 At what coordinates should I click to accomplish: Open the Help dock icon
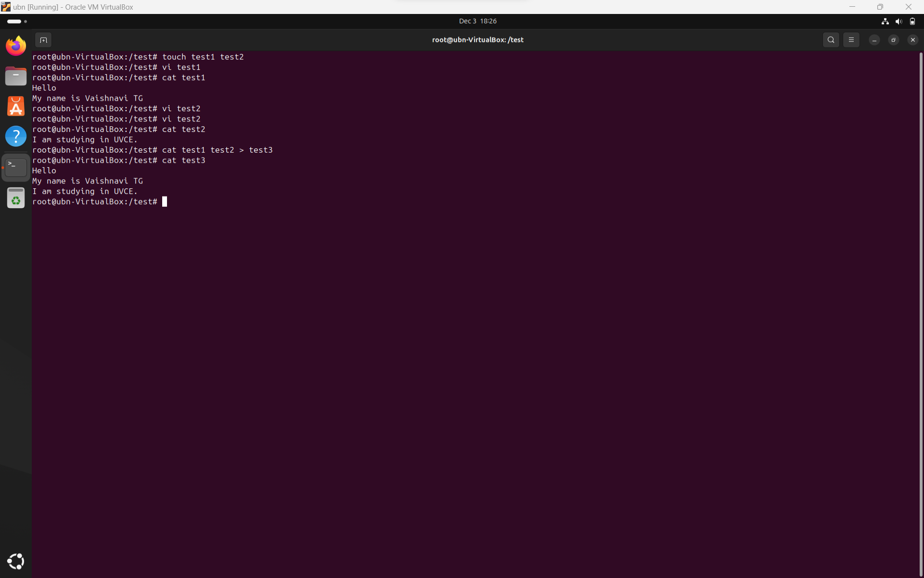(16, 136)
